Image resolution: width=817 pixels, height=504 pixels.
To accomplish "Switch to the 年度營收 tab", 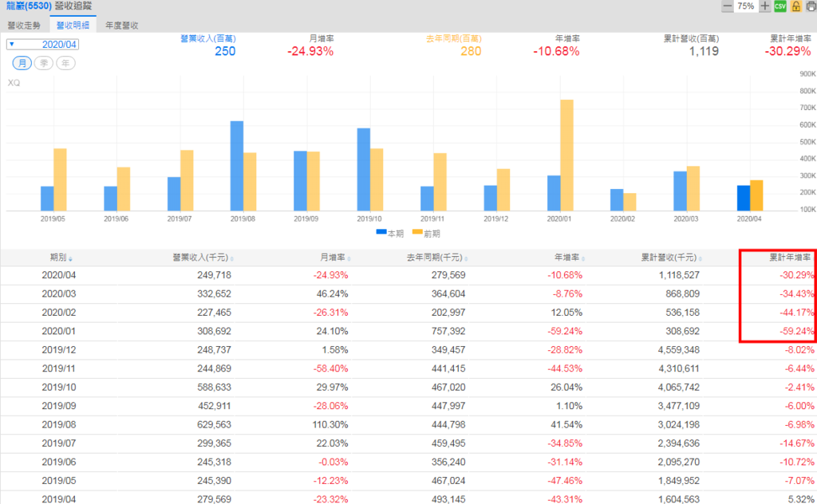I will click(x=122, y=25).
